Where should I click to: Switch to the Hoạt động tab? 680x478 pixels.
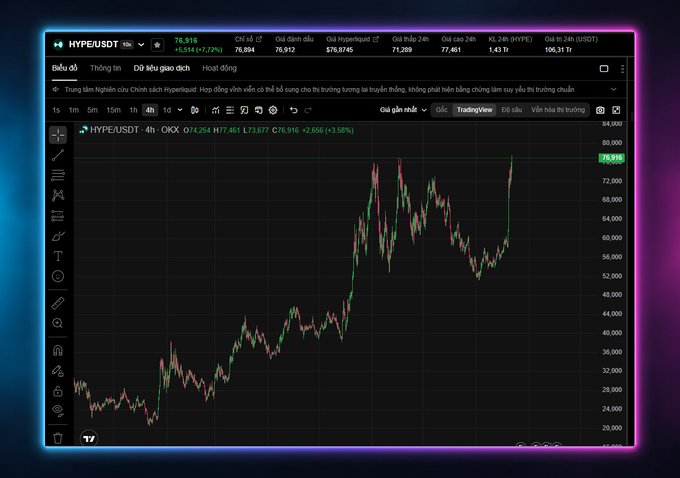[x=219, y=68]
